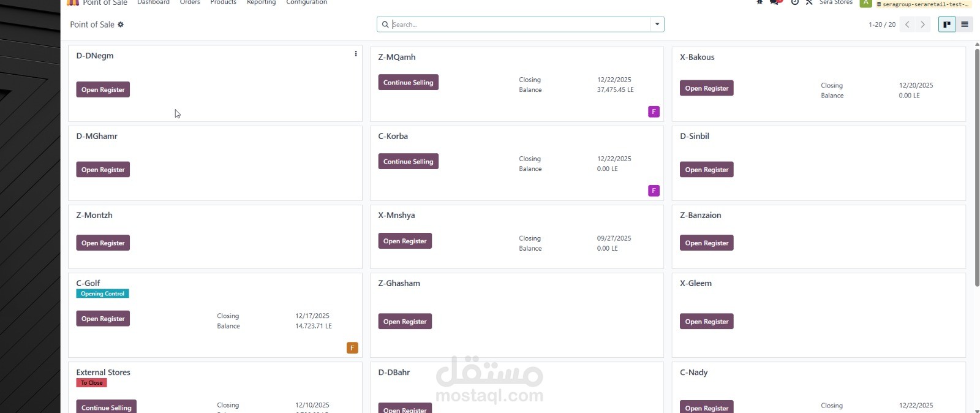Click the Z-MQamh card title
The width and height of the screenshot is (980, 413).
pos(397,57)
